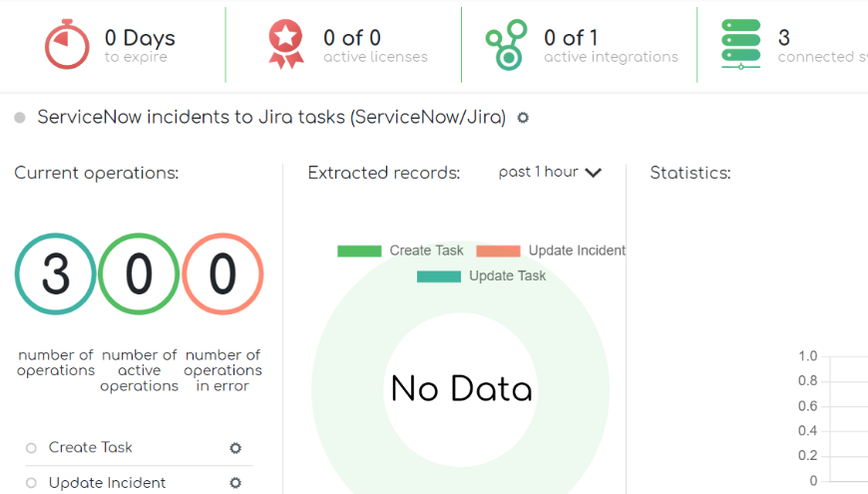Toggle Update Incident orange legend swatch
Viewport: 868px width, 494px height.
(x=498, y=250)
